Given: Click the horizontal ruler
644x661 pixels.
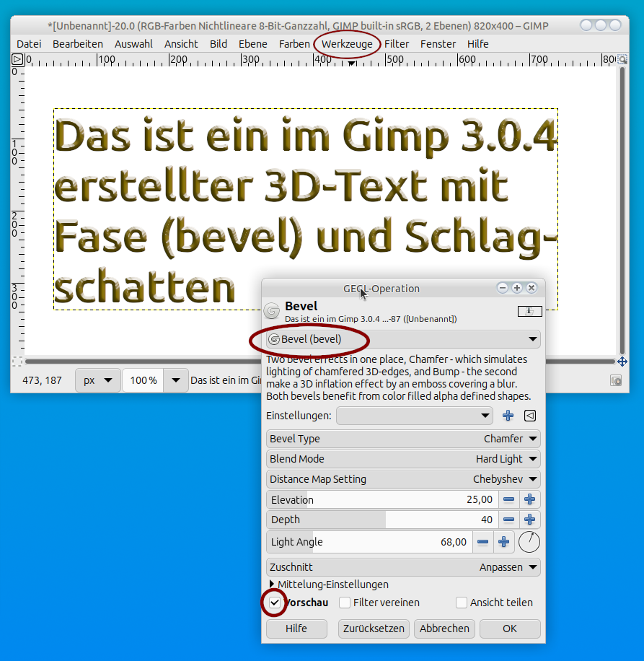Looking at the screenshot, I should pos(320,60).
